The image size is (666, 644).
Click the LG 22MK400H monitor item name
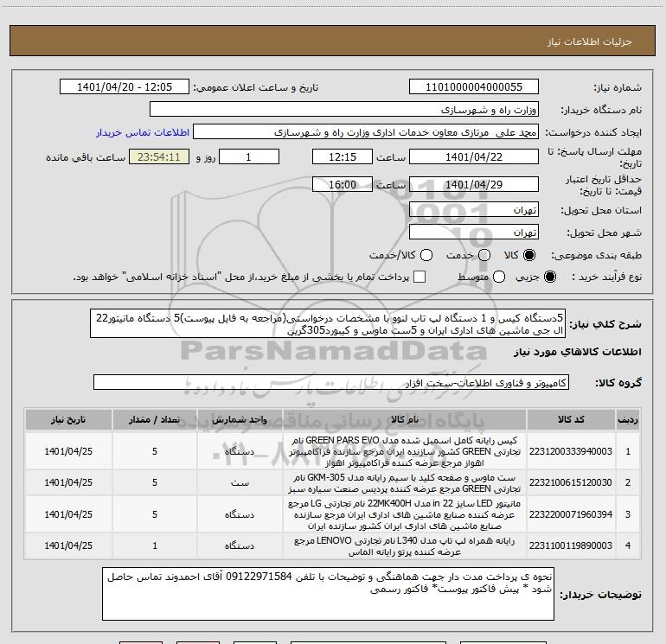405,514
